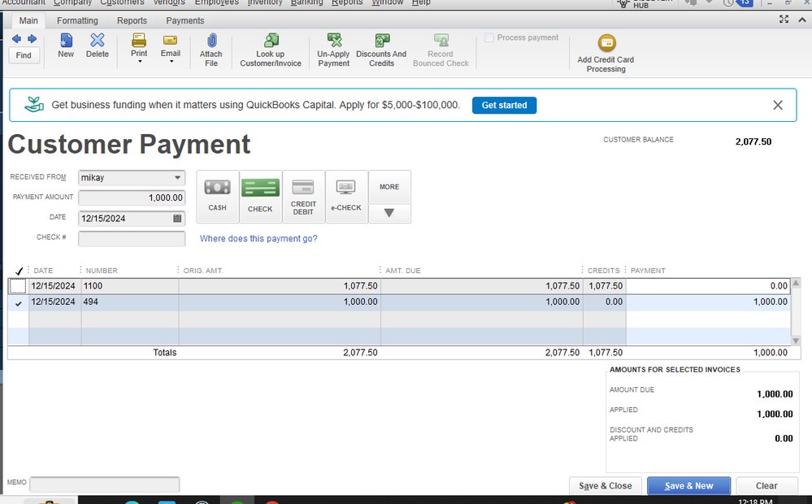
Task: Click the select-all checkmark column header
Action: point(20,271)
